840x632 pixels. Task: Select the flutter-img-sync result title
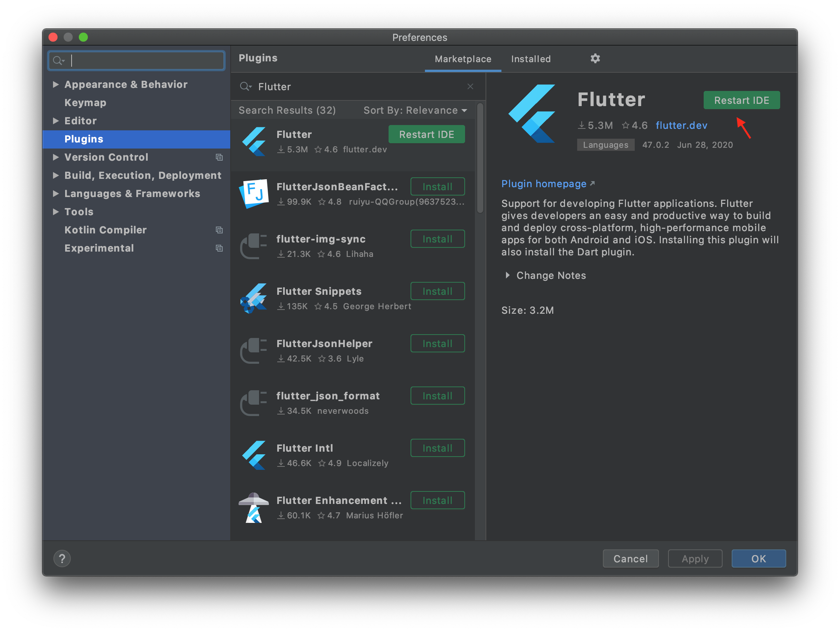(x=321, y=239)
